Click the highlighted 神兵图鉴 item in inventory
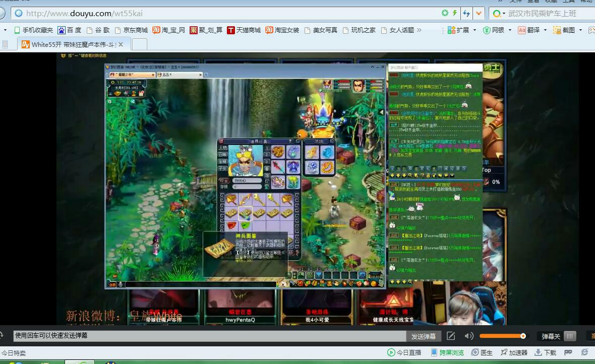 point(245,213)
